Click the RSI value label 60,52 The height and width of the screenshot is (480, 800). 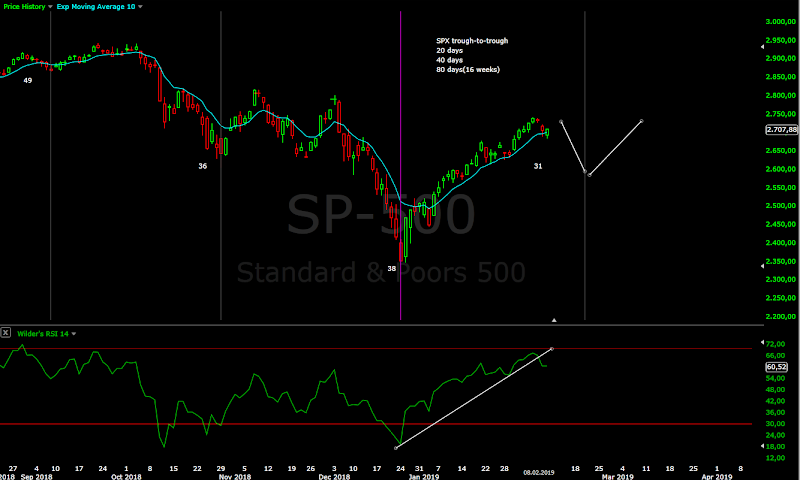[x=777, y=367]
